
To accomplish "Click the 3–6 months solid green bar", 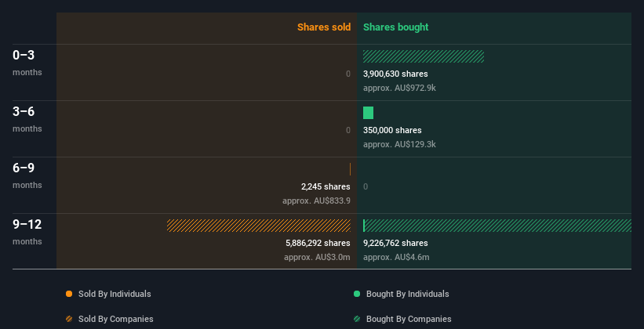I will tap(368, 113).
